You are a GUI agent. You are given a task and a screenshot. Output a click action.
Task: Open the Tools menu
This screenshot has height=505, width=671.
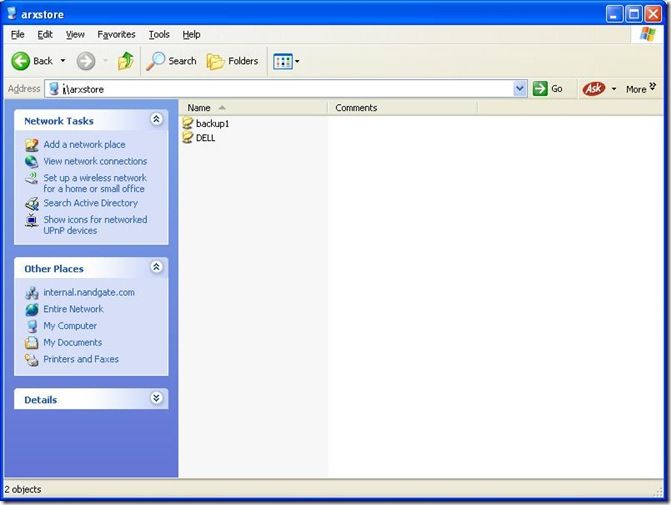(x=159, y=34)
